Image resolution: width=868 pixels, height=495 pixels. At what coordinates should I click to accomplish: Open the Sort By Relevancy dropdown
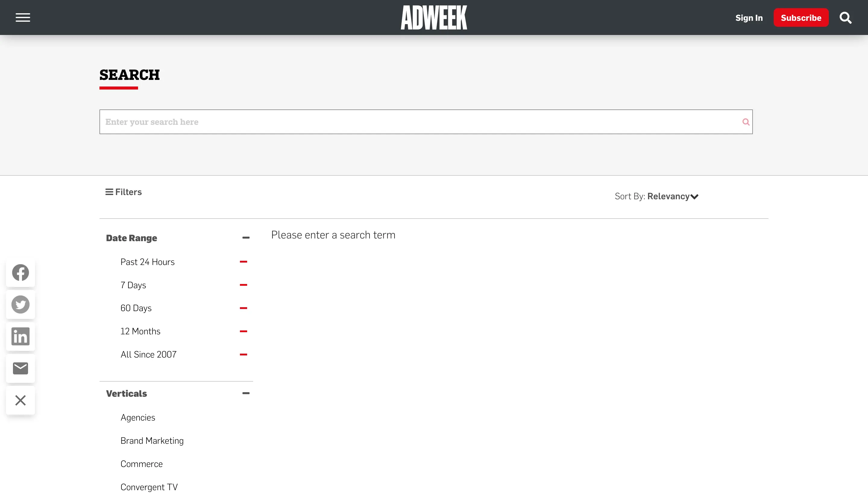[672, 196]
